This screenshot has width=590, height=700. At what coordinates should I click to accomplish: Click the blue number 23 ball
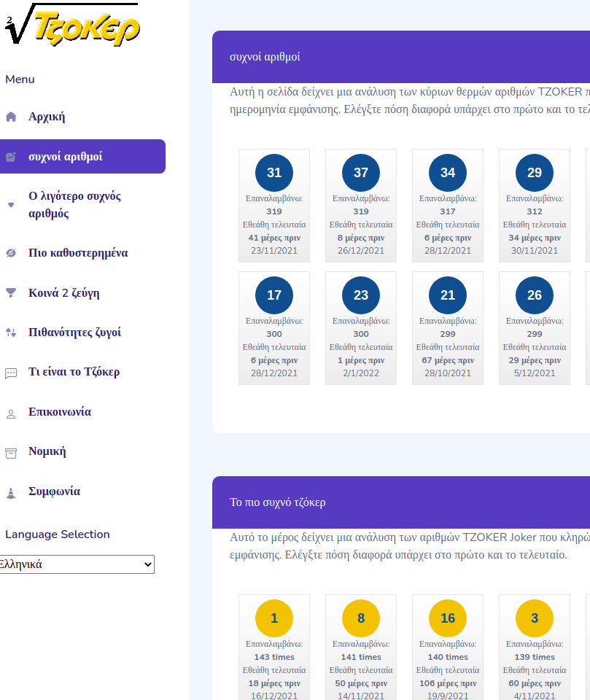pos(361,295)
